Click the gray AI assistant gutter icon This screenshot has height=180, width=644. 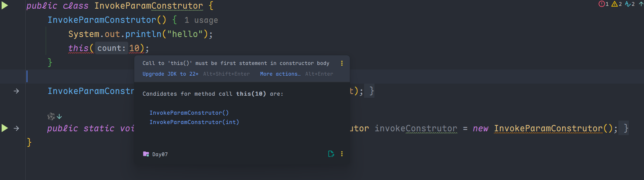pyautogui.click(x=51, y=116)
